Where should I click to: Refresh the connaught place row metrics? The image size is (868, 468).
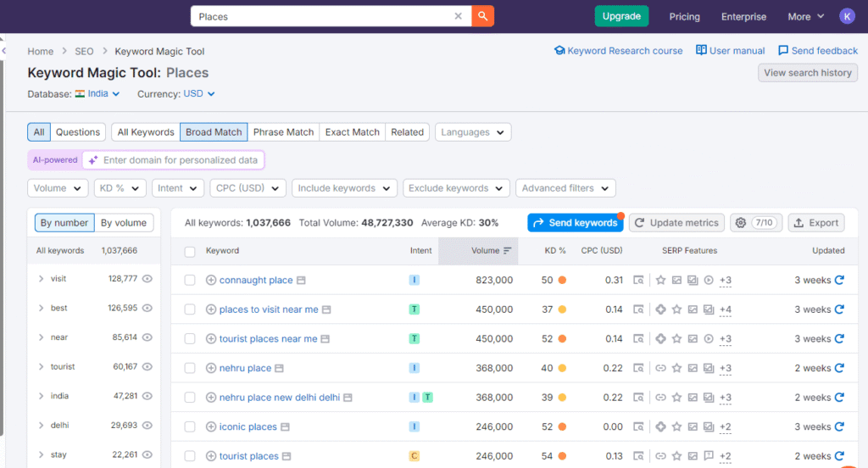pos(839,280)
